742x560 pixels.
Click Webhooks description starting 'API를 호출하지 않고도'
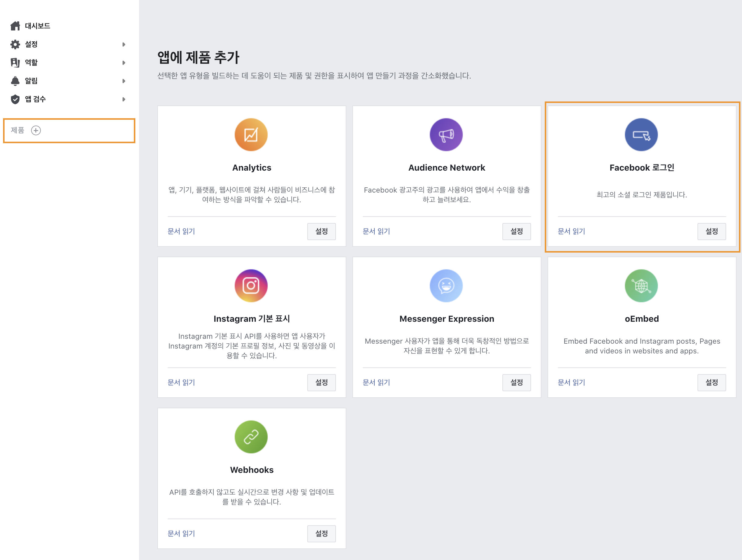point(251,497)
